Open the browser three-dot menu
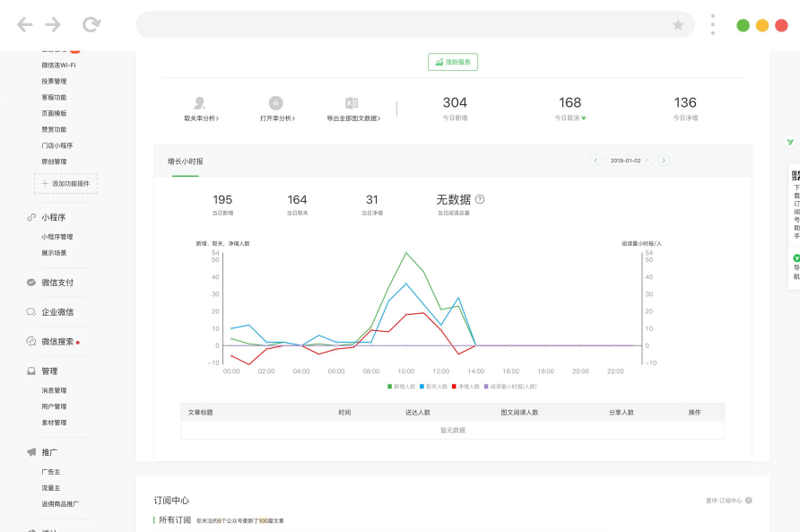Screen dimensions: 800x532 [712, 25]
